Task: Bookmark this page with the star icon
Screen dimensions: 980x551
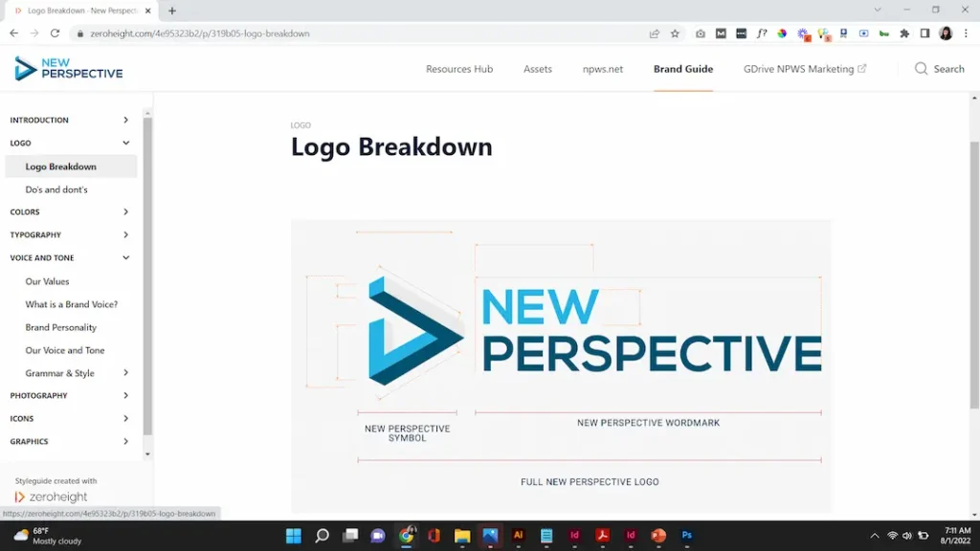Action: click(x=675, y=33)
